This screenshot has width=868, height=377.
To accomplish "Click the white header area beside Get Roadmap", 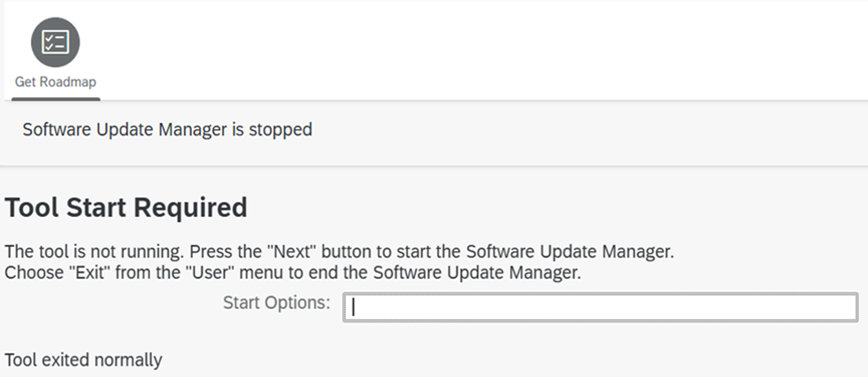I will (x=487, y=49).
